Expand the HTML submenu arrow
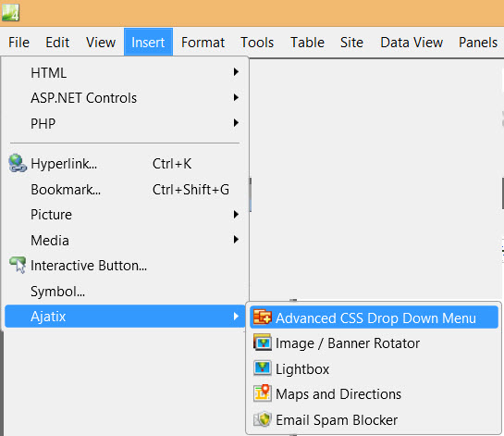 pyautogui.click(x=236, y=72)
